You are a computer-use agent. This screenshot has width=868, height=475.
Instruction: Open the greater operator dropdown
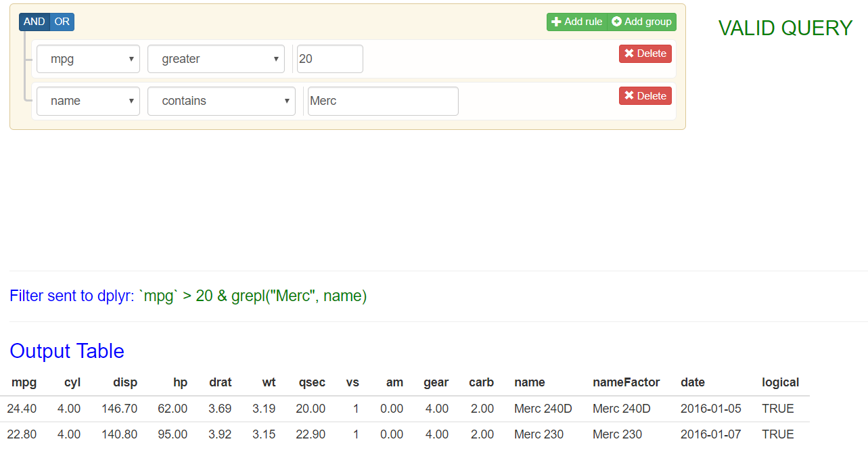pos(215,59)
